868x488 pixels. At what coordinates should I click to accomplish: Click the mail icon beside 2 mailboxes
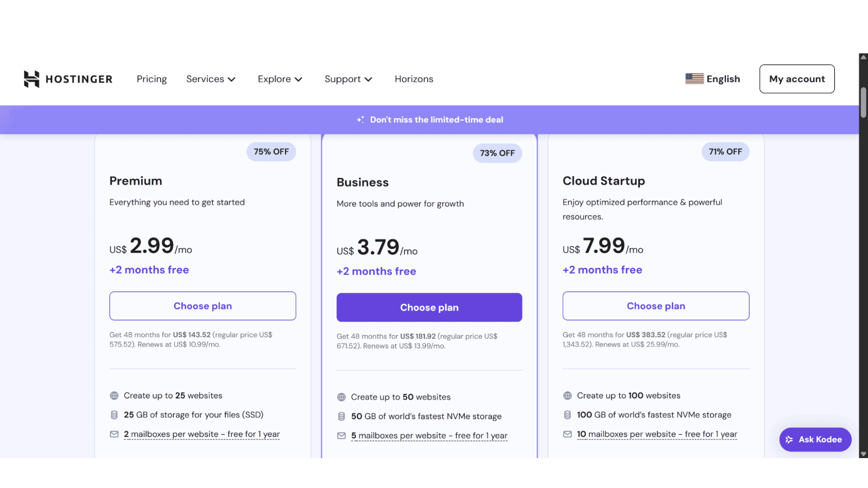point(114,434)
